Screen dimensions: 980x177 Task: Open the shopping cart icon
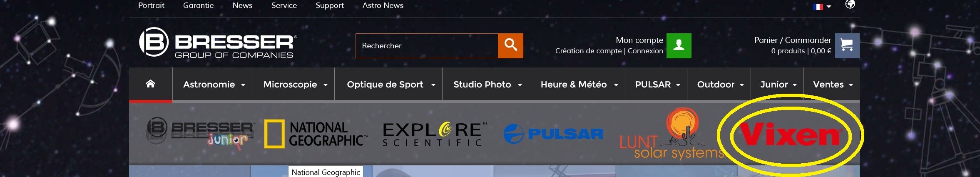click(x=847, y=46)
